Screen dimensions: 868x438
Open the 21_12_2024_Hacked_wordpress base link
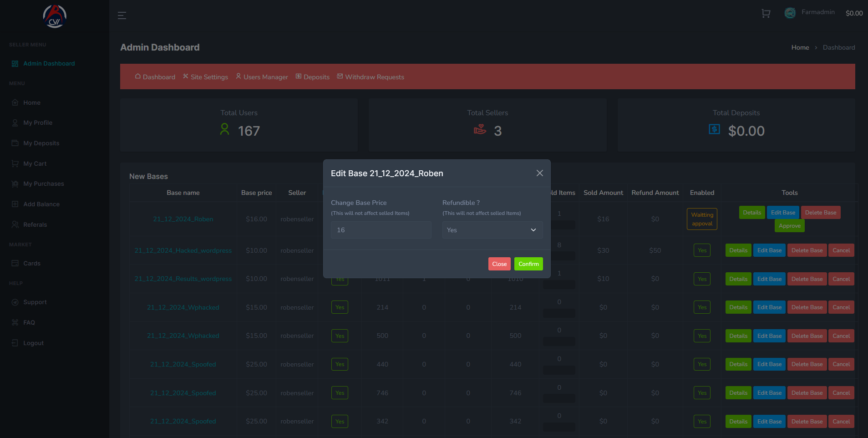click(x=183, y=250)
